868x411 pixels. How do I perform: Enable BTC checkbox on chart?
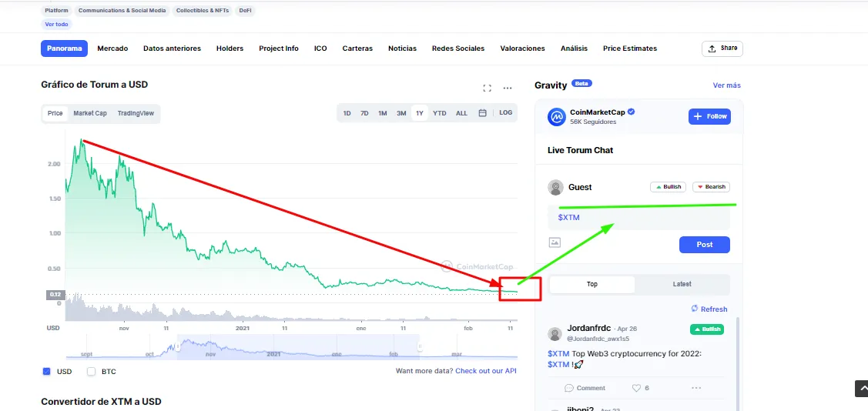pyautogui.click(x=92, y=372)
